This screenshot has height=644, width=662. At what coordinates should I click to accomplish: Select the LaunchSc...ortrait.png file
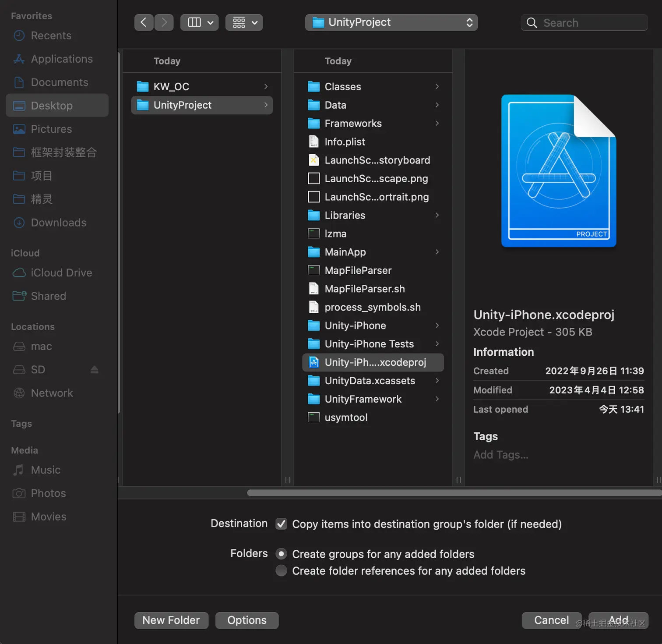(373, 197)
